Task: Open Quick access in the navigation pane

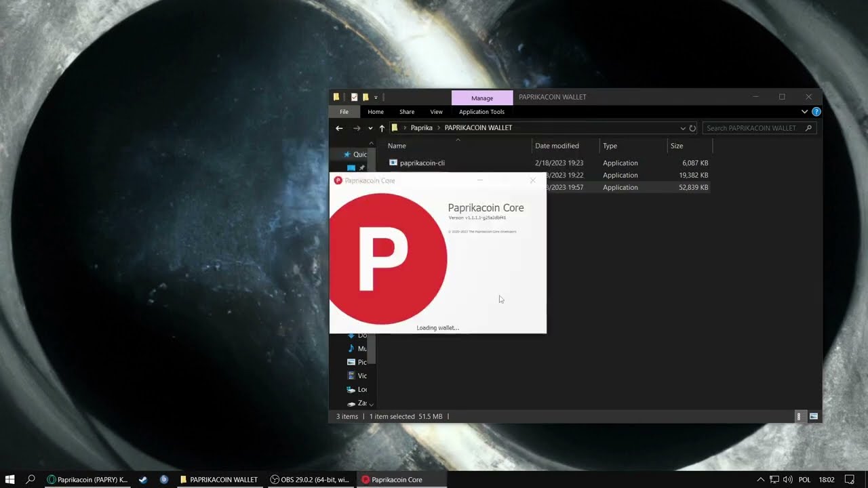Action: pyautogui.click(x=355, y=155)
